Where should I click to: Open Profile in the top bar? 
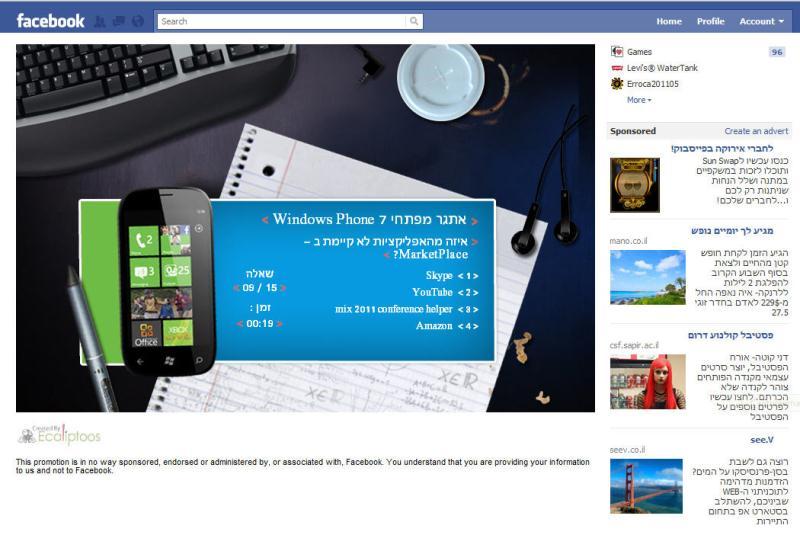coord(711,21)
